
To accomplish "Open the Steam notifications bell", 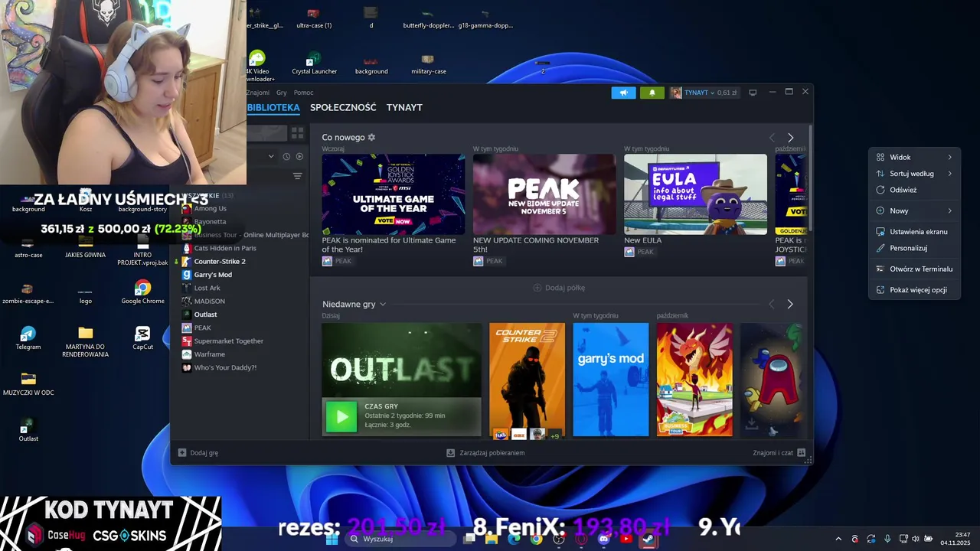I will pos(652,93).
